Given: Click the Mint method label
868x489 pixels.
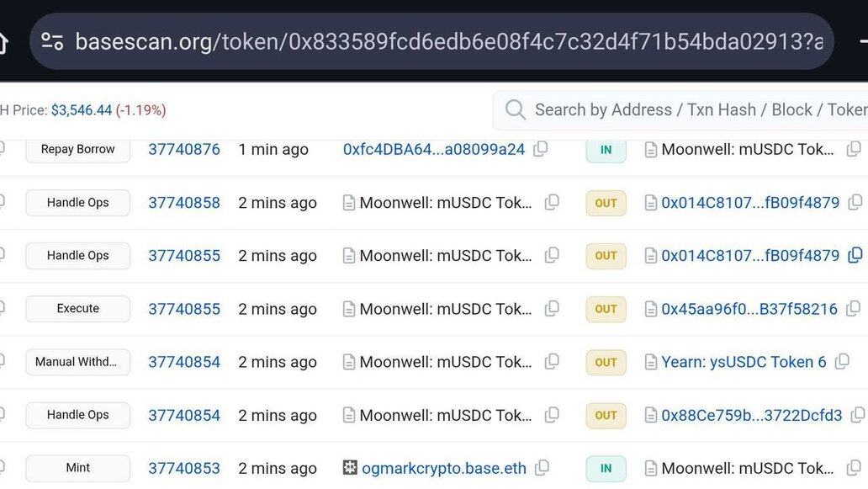Looking at the screenshot, I should (77, 468).
